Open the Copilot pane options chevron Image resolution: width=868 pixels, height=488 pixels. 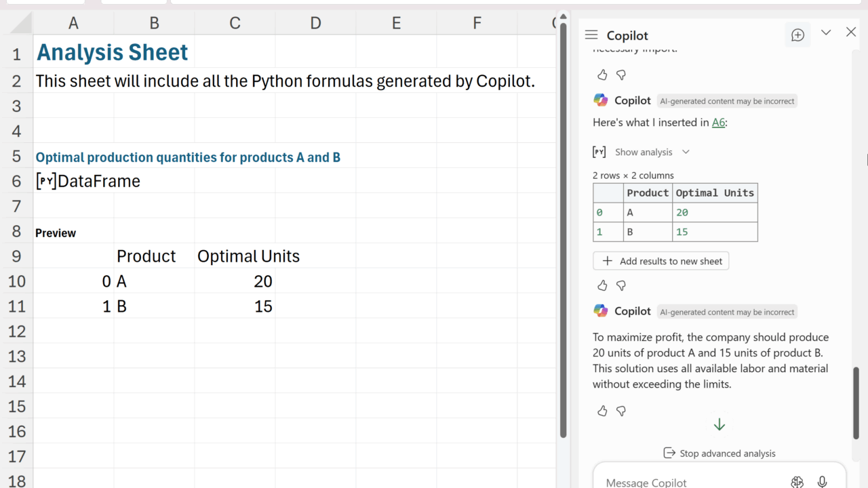[826, 33]
